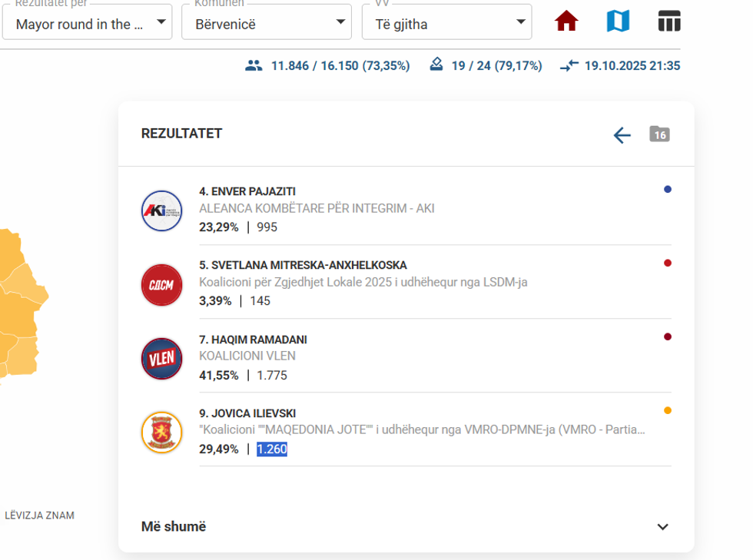This screenshot has width=753, height=560.
Task: Expand the Më shumë section chevron
Action: pyautogui.click(x=663, y=527)
